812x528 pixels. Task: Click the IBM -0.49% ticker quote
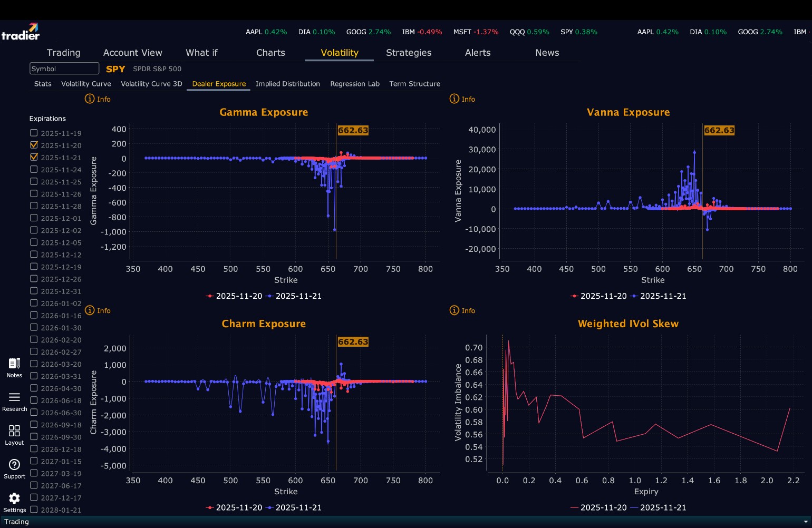422,32
